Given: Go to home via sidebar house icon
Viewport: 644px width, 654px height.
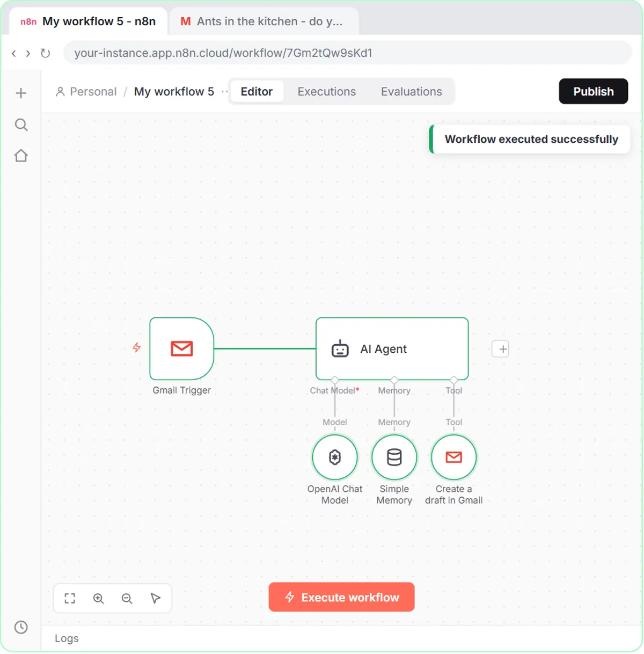Looking at the screenshot, I should click(x=21, y=156).
